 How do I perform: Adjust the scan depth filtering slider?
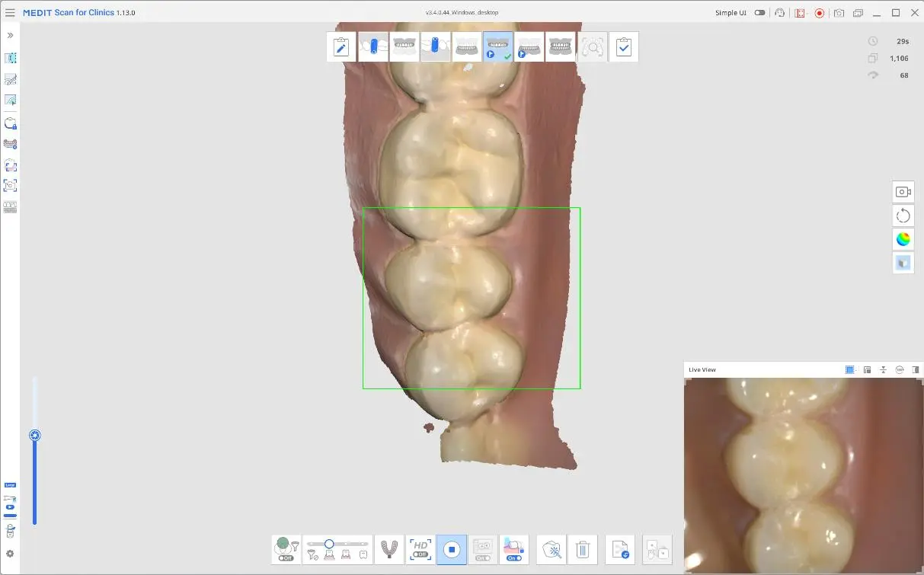[x=329, y=544]
